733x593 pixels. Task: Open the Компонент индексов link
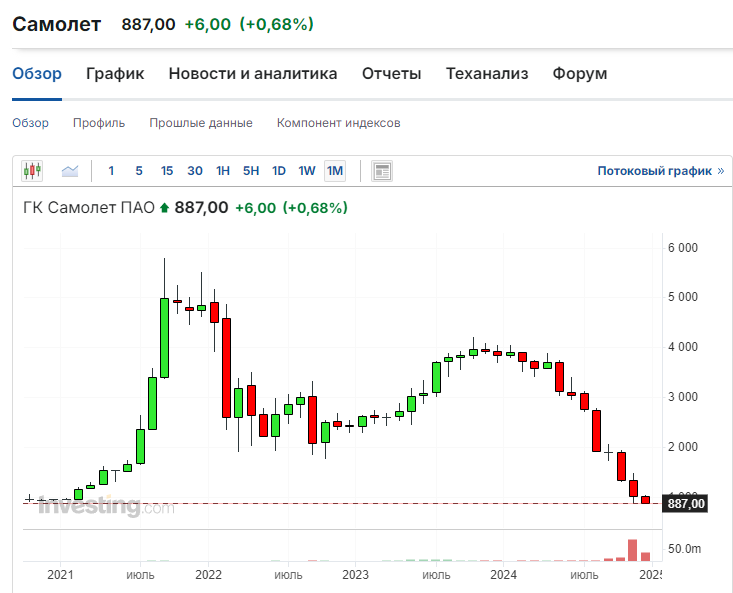tap(338, 123)
